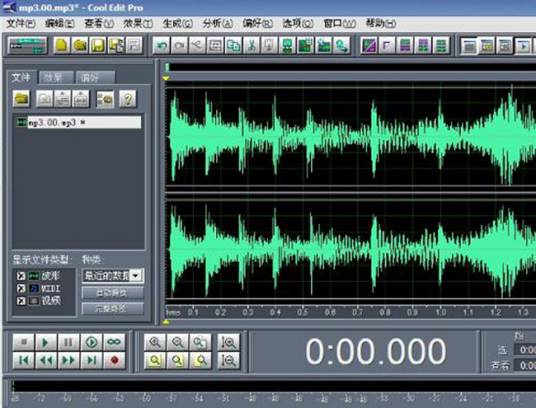Toggle the 波形 waveform checkbox
The image size is (536, 408).
tap(21, 276)
